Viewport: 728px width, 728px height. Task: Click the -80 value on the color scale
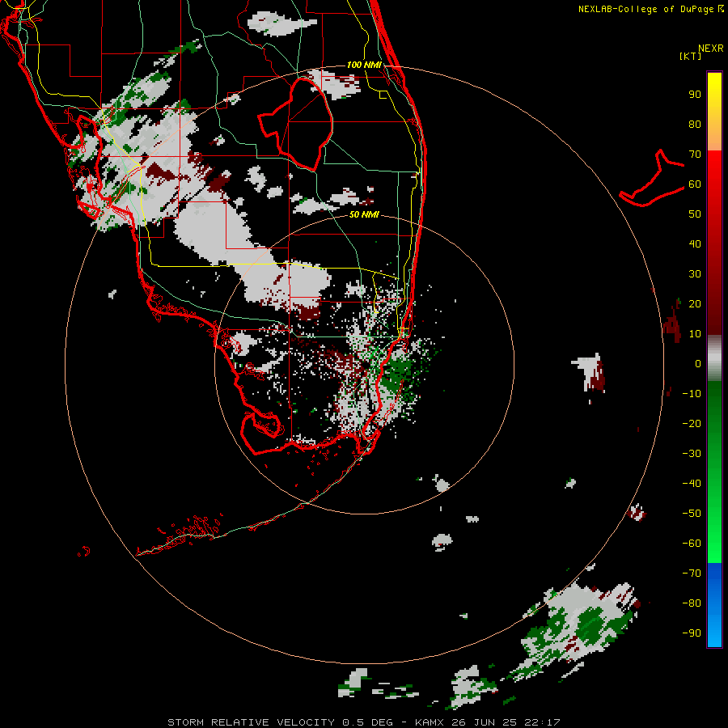[x=692, y=603]
